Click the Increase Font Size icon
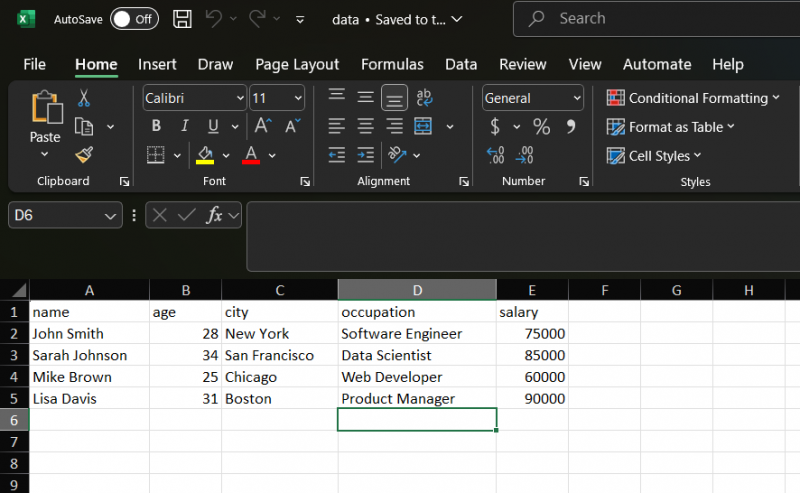This screenshot has width=800, height=493. click(263, 126)
